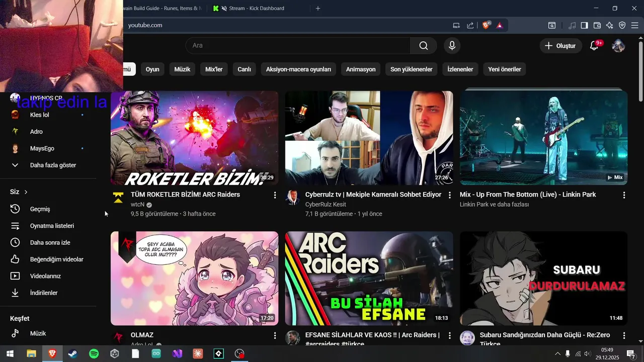Click install app icon in address bar
The width and height of the screenshot is (644, 362).
456,25
